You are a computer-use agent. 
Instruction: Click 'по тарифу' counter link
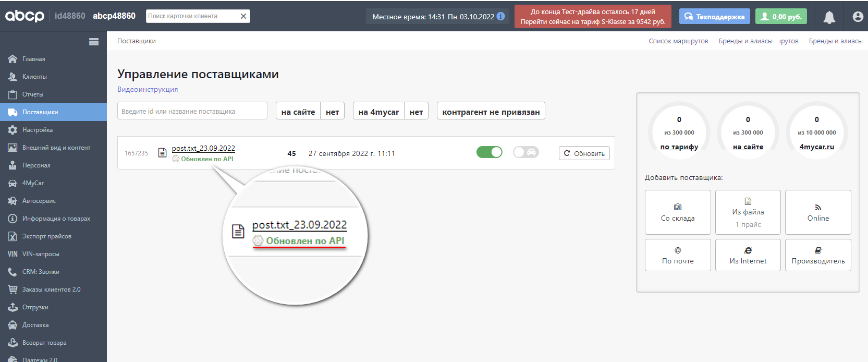679,147
